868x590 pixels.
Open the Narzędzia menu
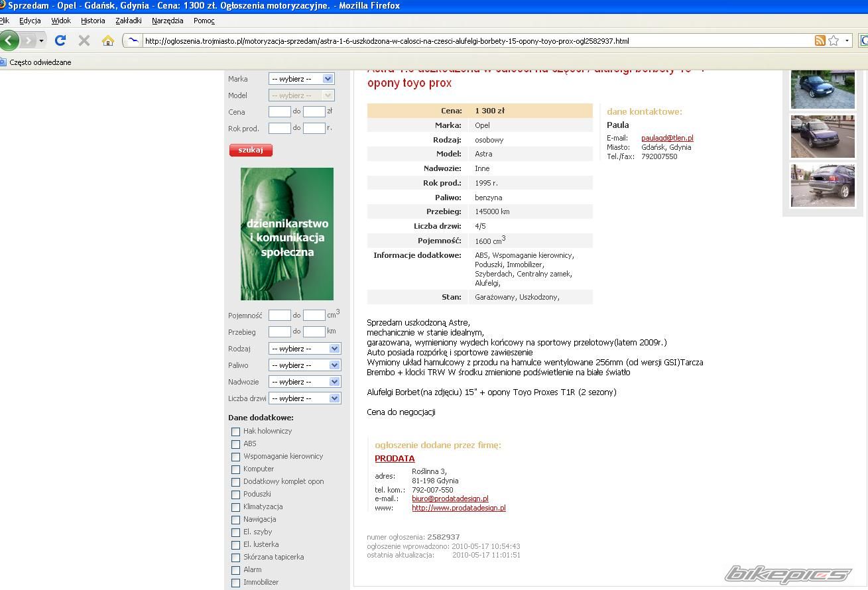coord(168,21)
